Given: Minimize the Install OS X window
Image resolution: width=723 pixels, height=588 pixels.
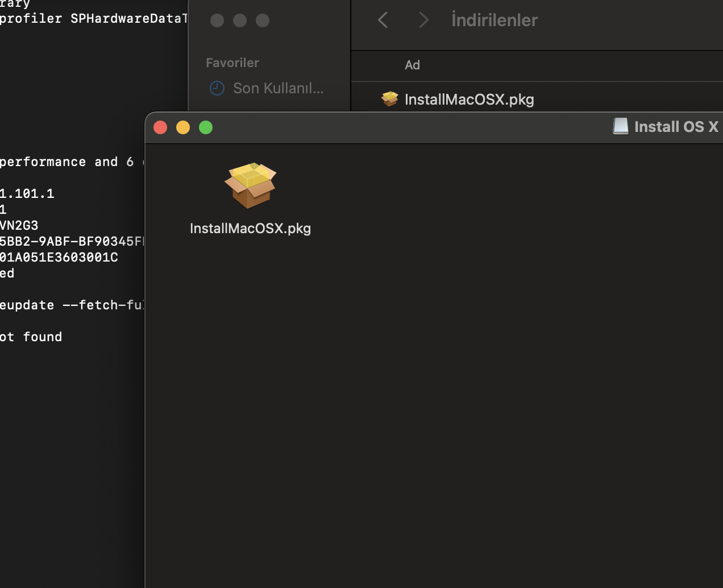Looking at the screenshot, I should [183, 127].
